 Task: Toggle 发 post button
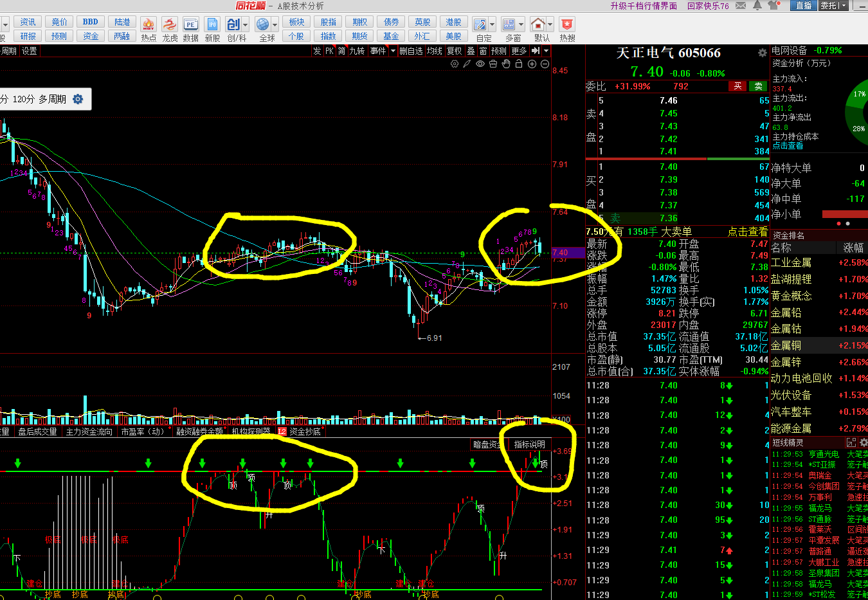pos(317,51)
